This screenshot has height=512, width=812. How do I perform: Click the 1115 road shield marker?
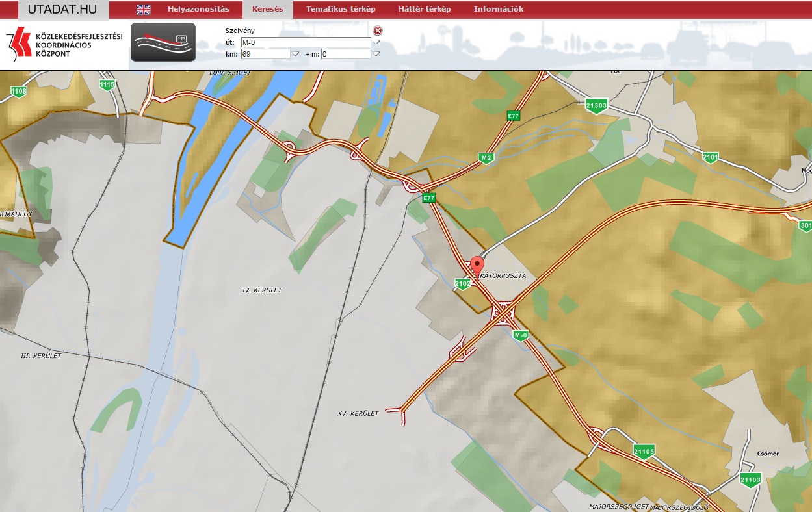[x=107, y=84]
